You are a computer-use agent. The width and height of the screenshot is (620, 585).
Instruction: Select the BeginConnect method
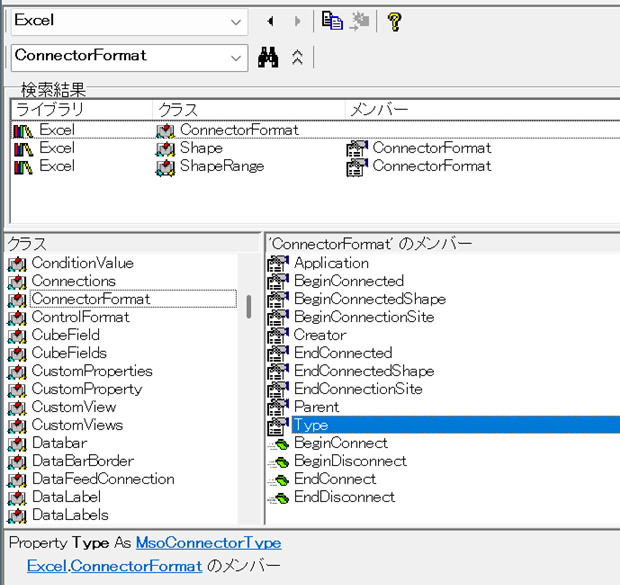(x=341, y=443)
